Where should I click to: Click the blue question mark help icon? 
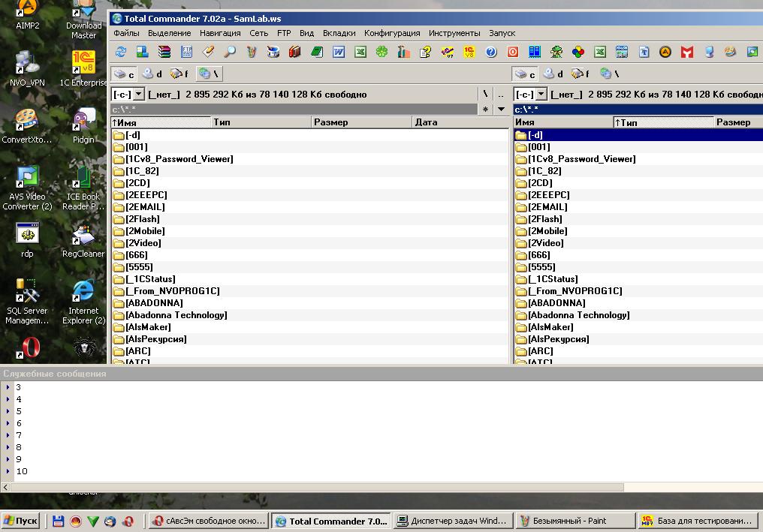[x=491, y=52]
